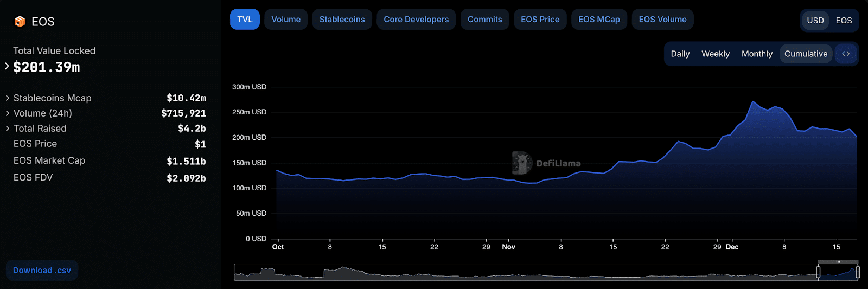Show the EOS MCap series
Image resolution: width=868 pixels, height=289 pixels.
599,20
